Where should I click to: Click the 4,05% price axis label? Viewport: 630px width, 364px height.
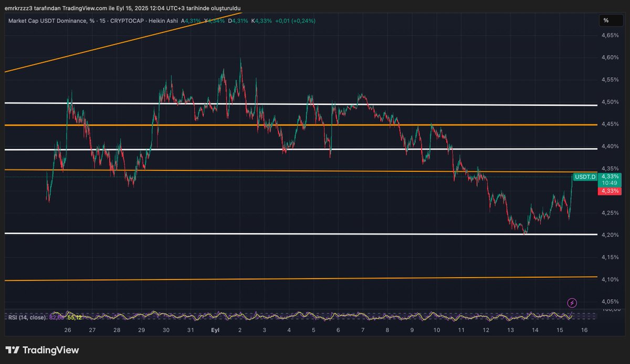click(610, 302)
